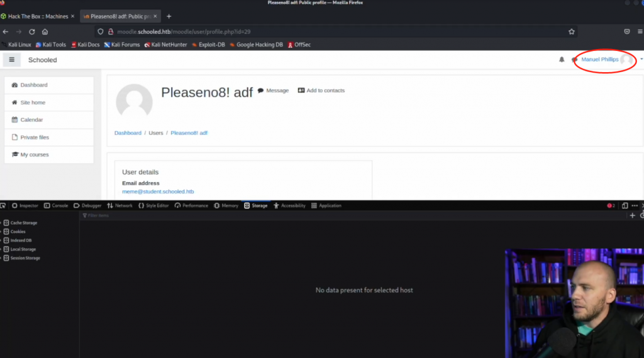Click Pleaseno8! adf breadcrumb link

189,133
